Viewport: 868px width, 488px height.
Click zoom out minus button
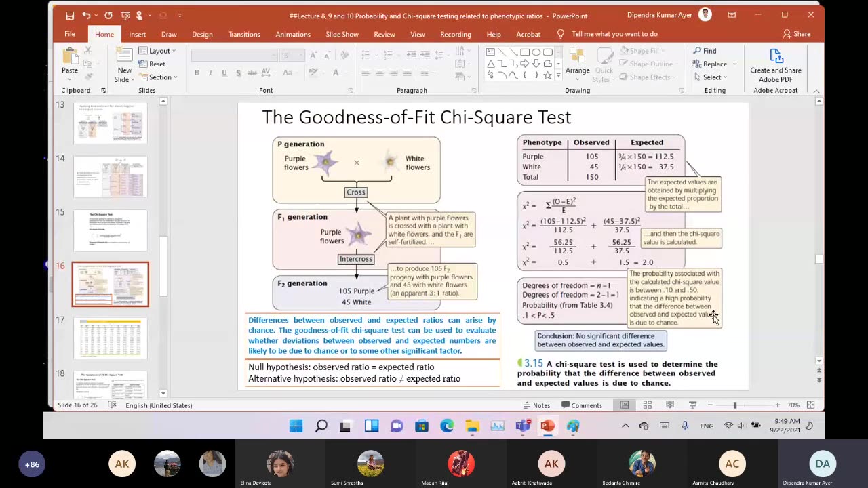click(710, 405)
